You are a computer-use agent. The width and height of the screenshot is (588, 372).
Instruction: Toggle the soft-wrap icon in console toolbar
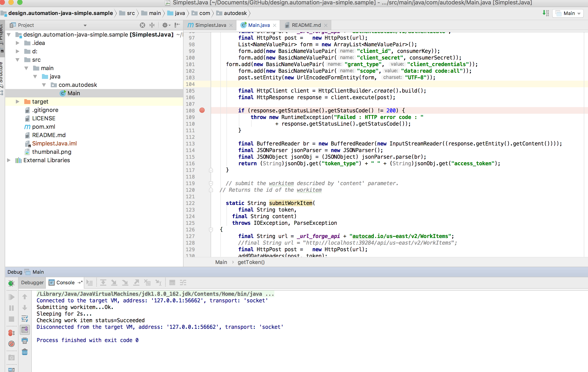25,319
